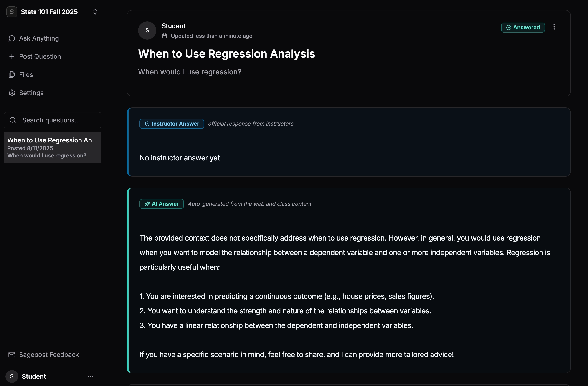588x386 pixels.
Task: Open the Stats 101 course switcher chevron
Action: point(95,12)
